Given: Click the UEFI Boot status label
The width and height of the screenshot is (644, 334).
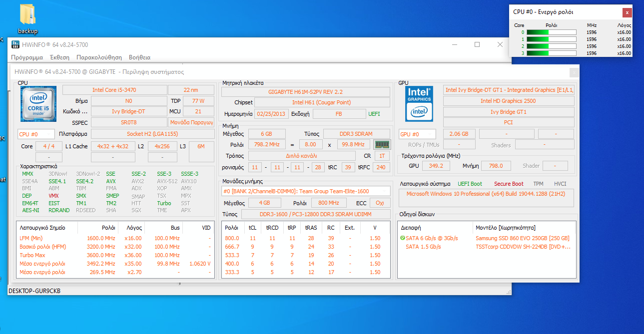Looking at the screenshot, I should 470,184.
